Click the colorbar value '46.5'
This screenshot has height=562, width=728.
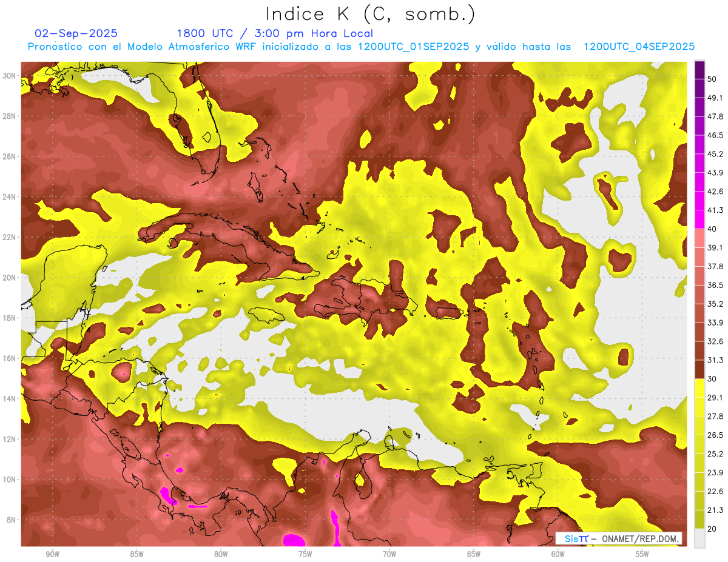click(715, 136)
